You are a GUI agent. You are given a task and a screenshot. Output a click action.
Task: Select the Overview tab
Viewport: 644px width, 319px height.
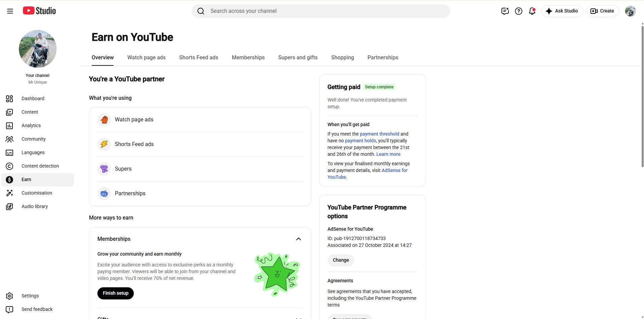pos(102,57)
